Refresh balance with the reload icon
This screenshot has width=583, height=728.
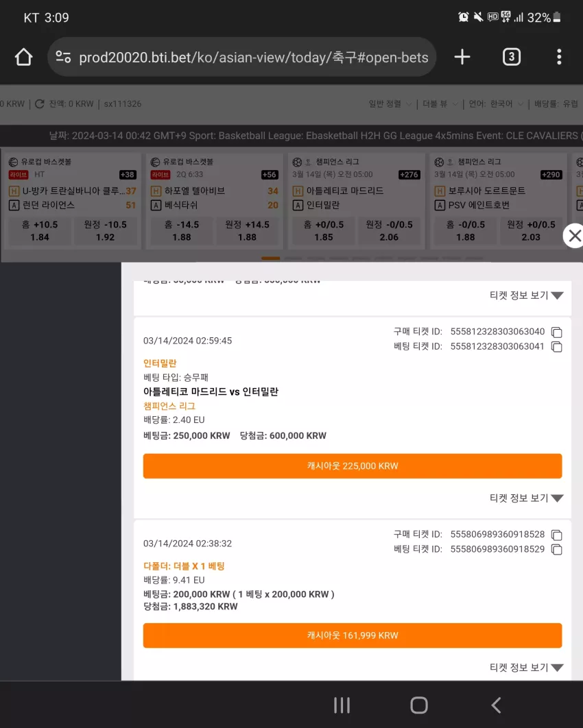[x=40, y=104]
